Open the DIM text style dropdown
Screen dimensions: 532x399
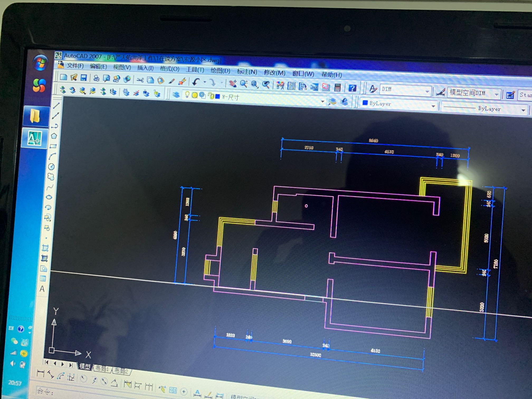pyautogui.click(x=427, y=91)
